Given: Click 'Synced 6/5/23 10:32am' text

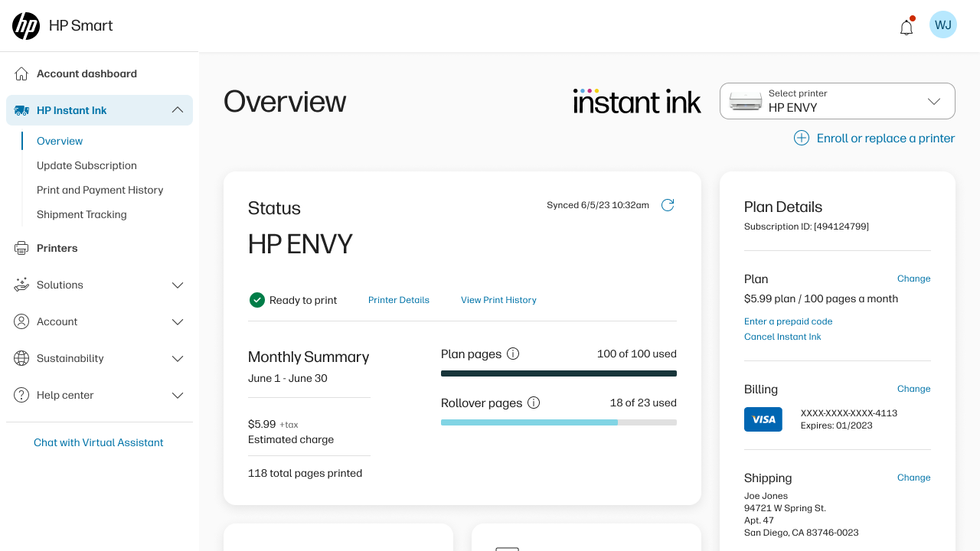Looking at the screenshot, I should (598, 205).
